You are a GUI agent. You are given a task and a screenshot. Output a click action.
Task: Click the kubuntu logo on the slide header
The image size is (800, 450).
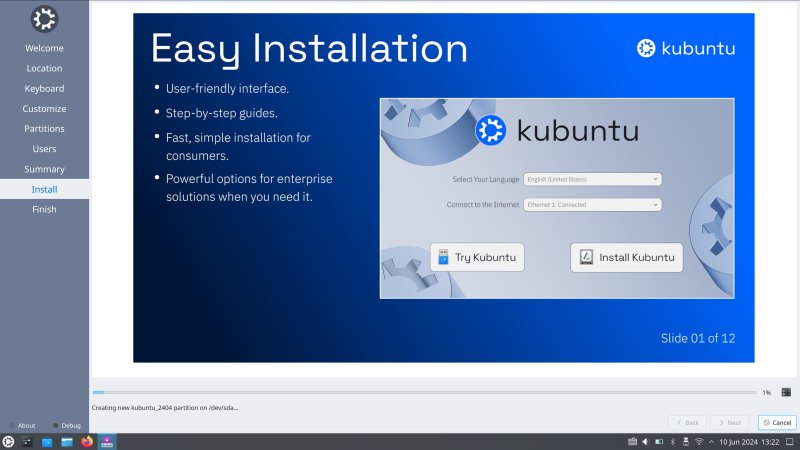[686, 48]
